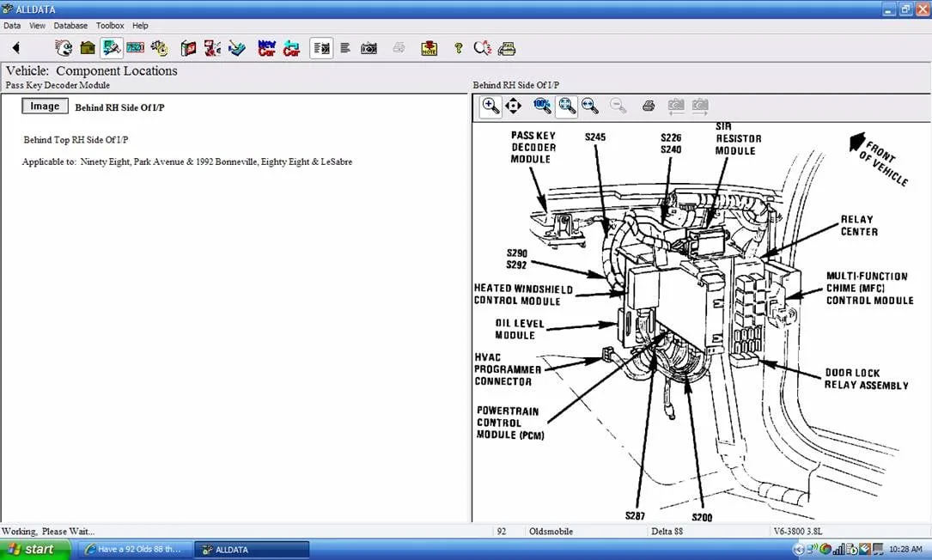The image size is (932, 560).
Task: Click the A-Z magnifier search icon
Action: [x=483, y=48]
